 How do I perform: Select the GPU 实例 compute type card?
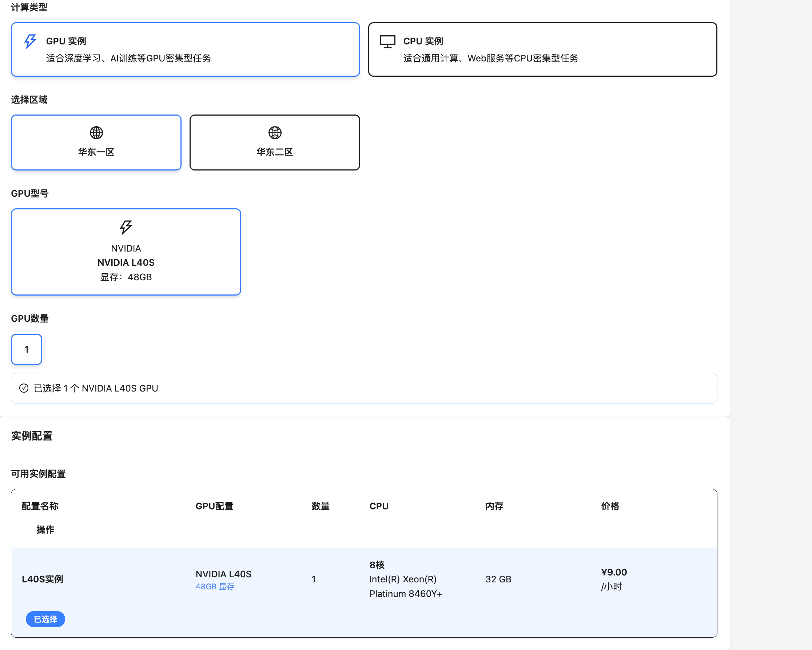click(185, 49)
